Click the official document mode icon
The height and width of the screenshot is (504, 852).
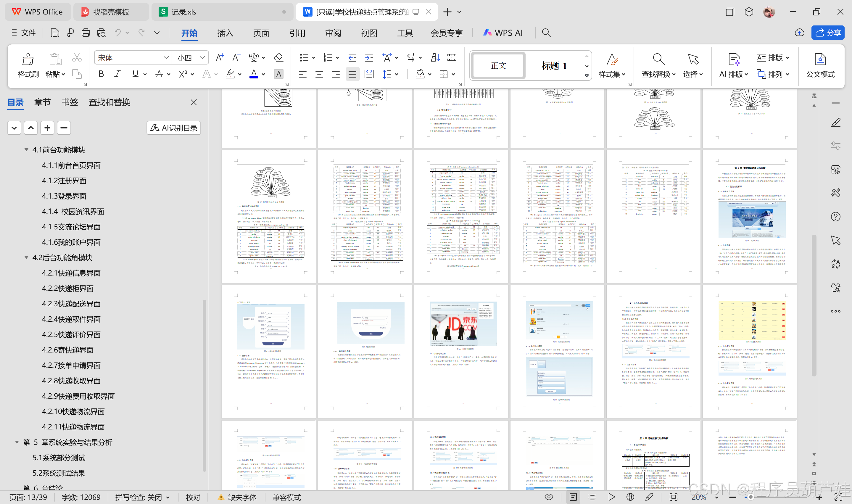tap(820, 60)
